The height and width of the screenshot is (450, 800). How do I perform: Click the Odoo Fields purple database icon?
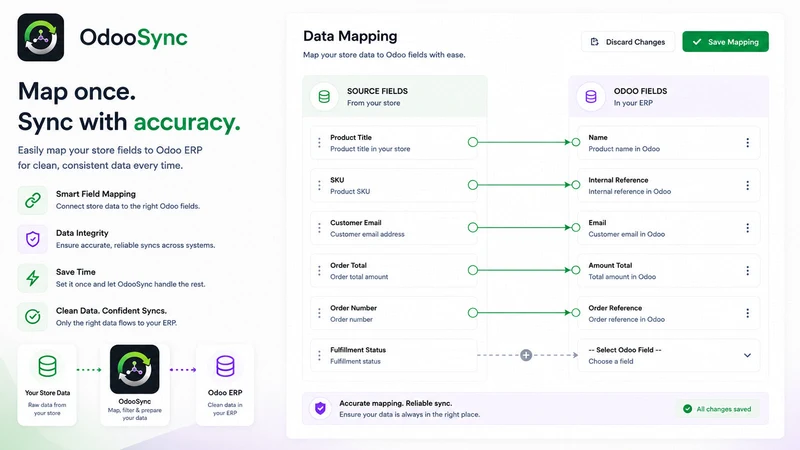(591, 96)
